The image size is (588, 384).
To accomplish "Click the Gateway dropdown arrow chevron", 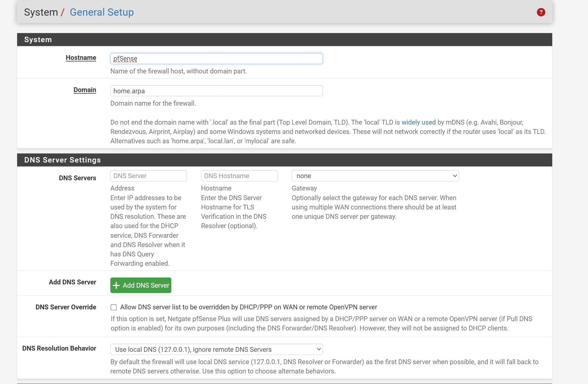I will tap(455, 176).
